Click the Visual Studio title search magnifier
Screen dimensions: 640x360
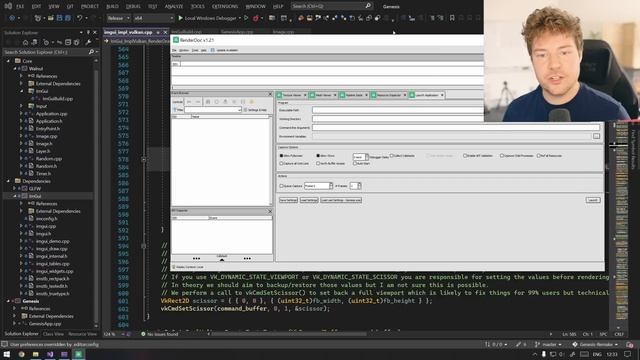click(367, 6)
